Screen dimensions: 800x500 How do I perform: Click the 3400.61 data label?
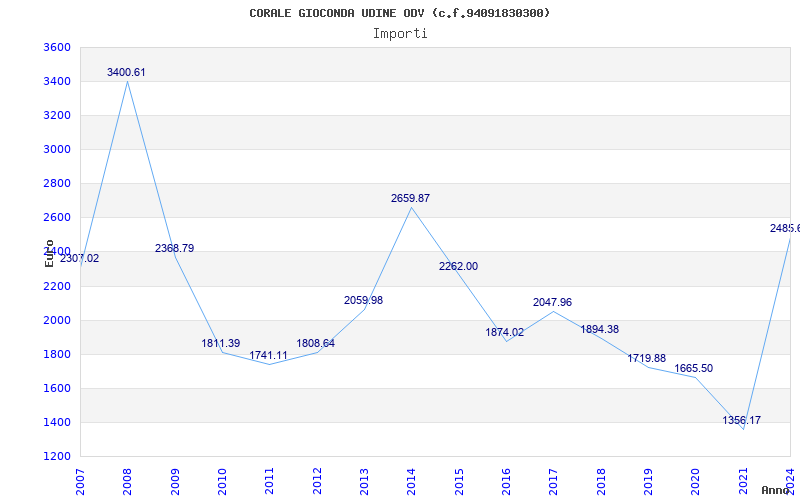tap(126, 72)
